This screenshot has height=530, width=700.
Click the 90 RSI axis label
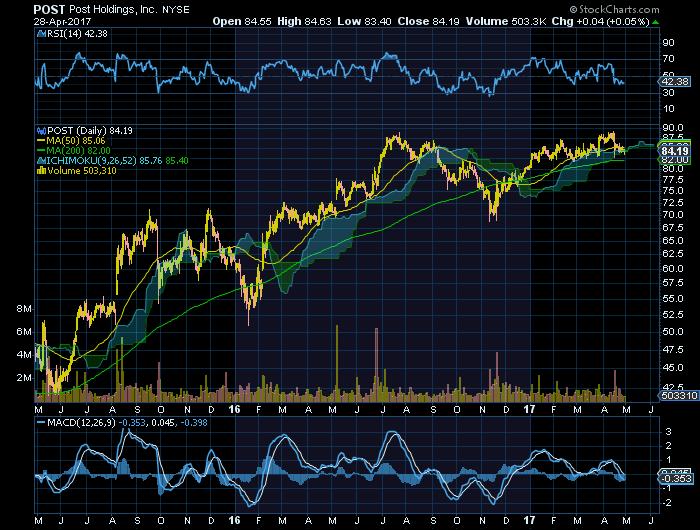click(668, 43)
